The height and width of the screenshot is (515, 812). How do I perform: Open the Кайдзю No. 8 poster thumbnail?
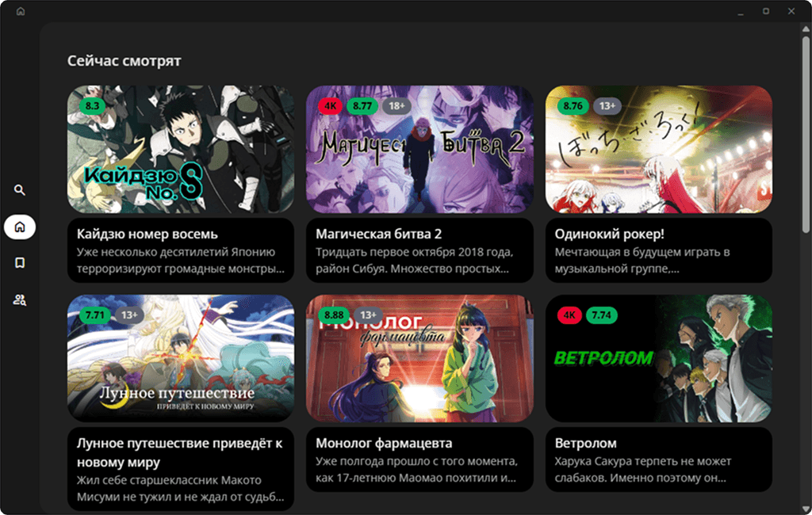[x=181, y=149]
